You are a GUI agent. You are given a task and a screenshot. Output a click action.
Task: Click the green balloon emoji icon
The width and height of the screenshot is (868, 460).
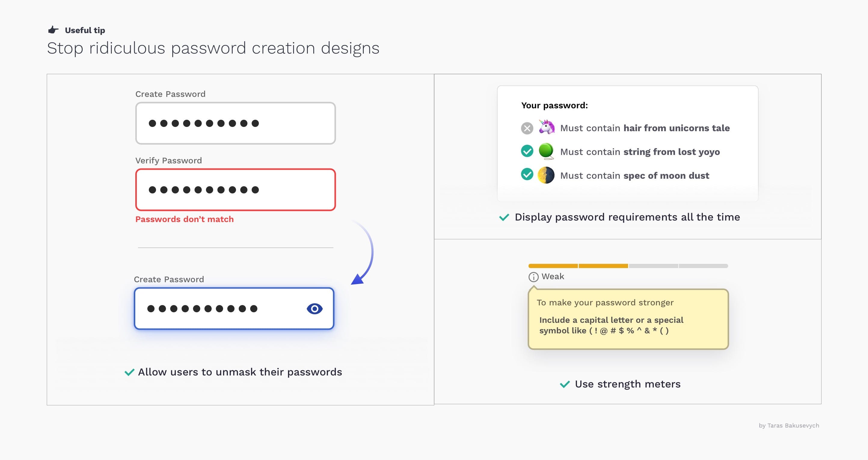coord(547,151)
